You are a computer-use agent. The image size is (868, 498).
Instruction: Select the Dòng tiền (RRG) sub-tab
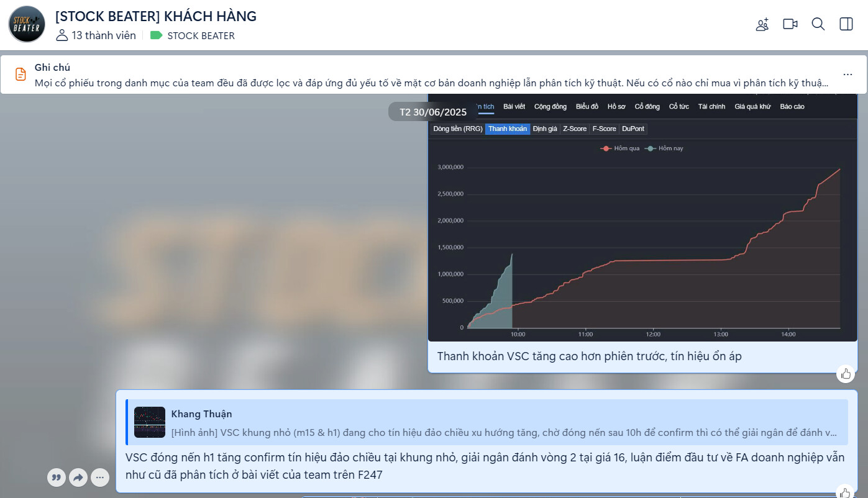coord(458,129)
